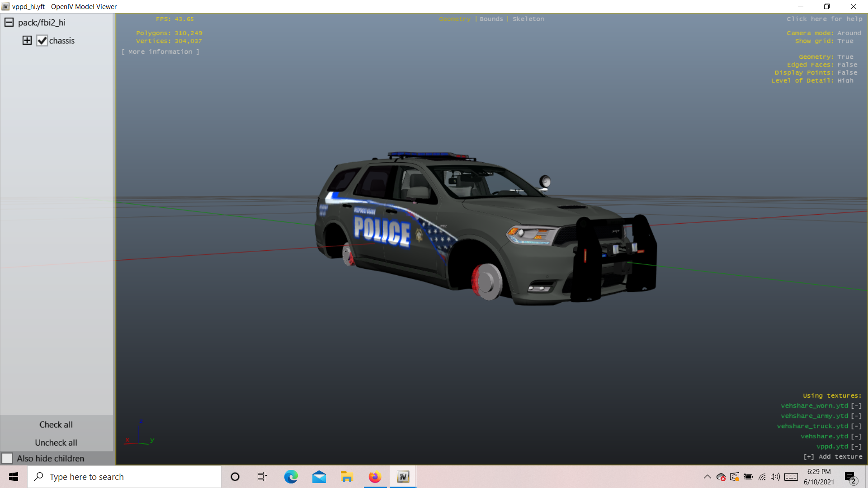Open Task View icon

[262, 477]
